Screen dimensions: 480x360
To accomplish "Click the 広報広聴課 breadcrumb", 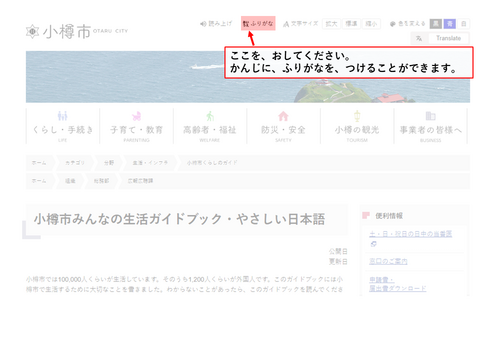I will pyautogui.click(x=140, y=181).
